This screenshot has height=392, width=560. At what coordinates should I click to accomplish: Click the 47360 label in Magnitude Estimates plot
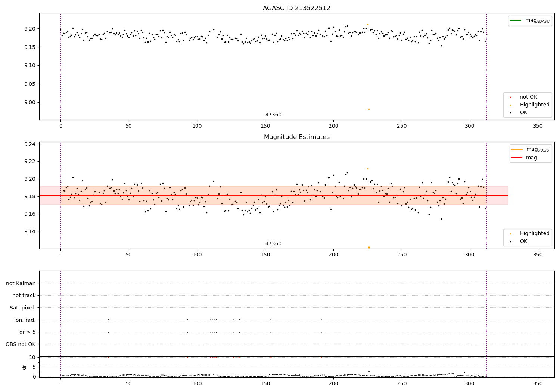[x=273, y=244]
